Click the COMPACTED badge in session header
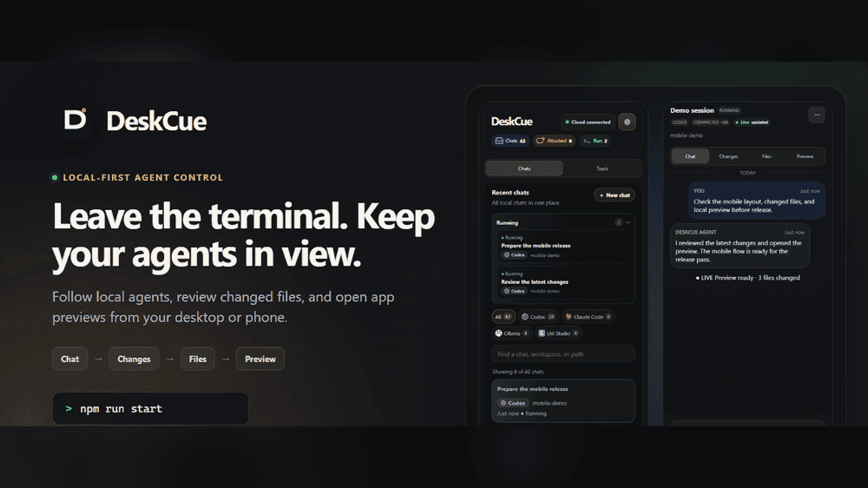 point(711,122)
